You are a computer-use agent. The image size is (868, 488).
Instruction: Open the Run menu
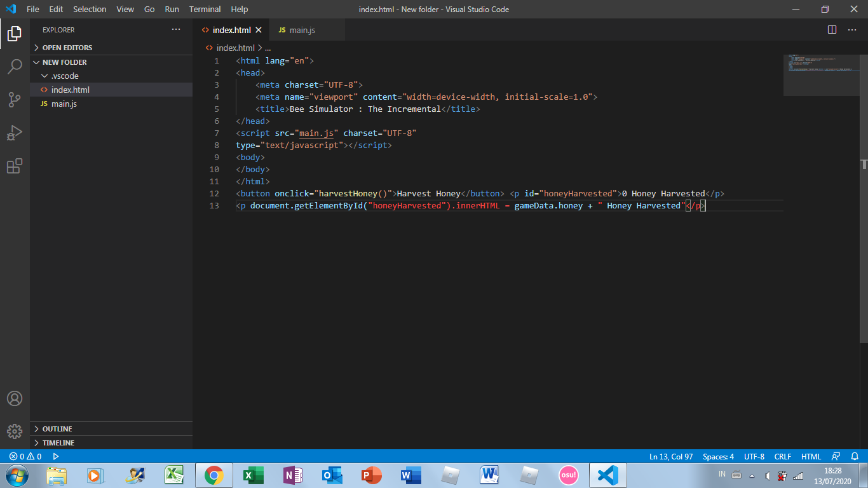(172, 9)
